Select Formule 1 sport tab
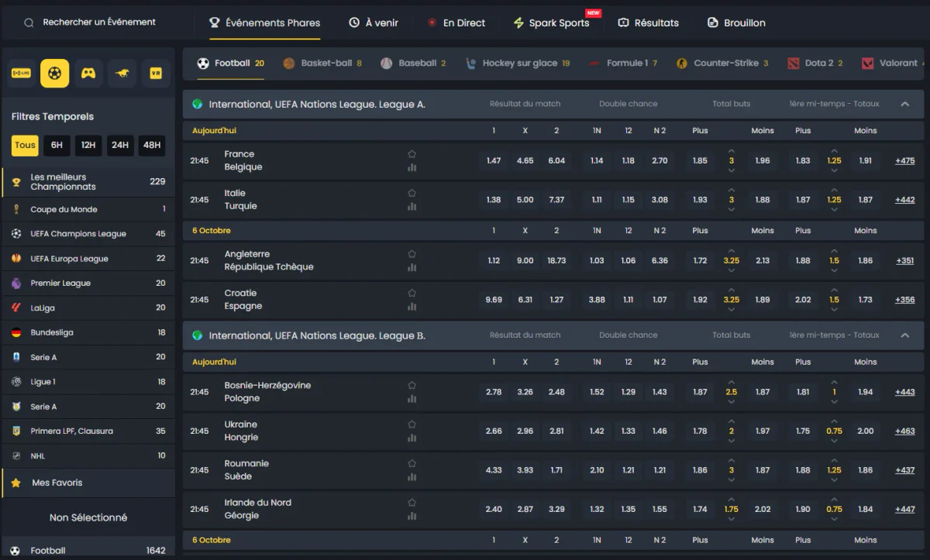 point(623,63)
